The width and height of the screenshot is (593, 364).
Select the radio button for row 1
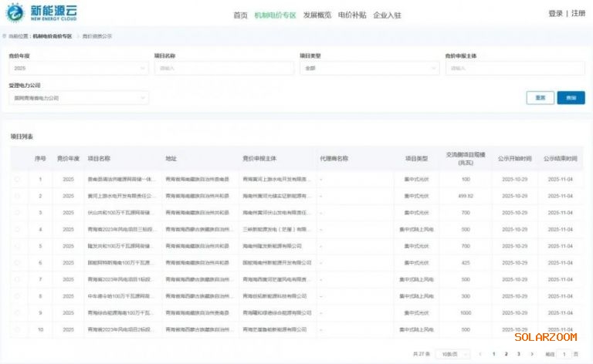click(x=18, y=179)
